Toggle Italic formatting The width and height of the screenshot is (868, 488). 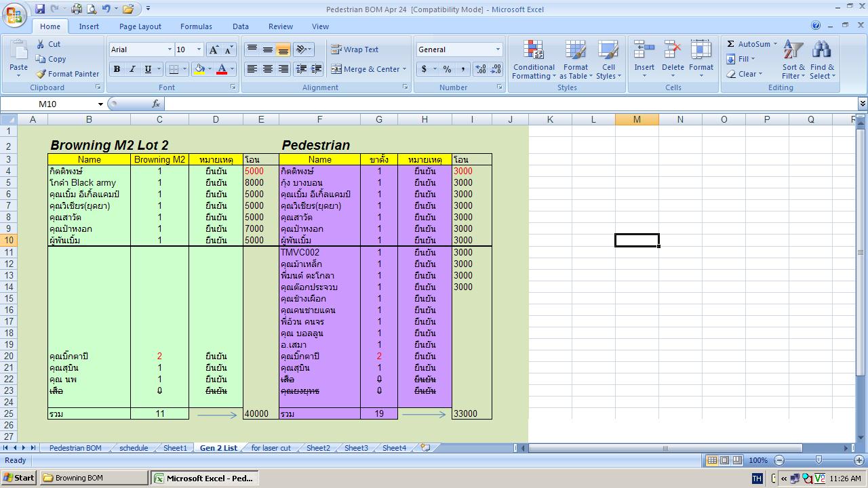pos(132,69)
